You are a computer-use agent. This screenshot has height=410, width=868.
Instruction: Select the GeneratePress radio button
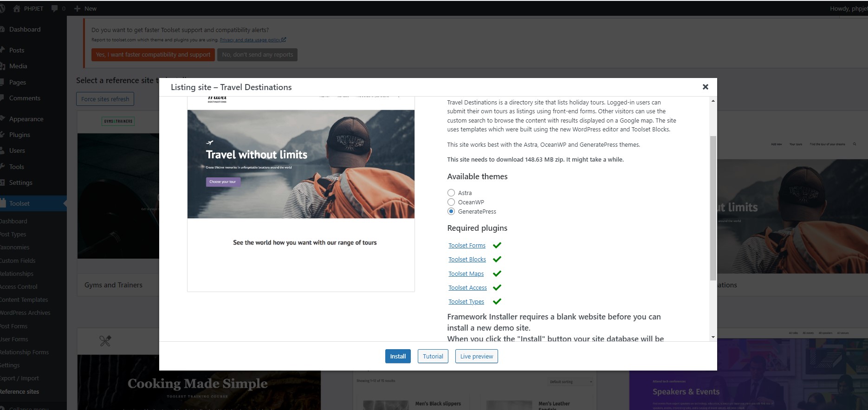coord(451,211)
